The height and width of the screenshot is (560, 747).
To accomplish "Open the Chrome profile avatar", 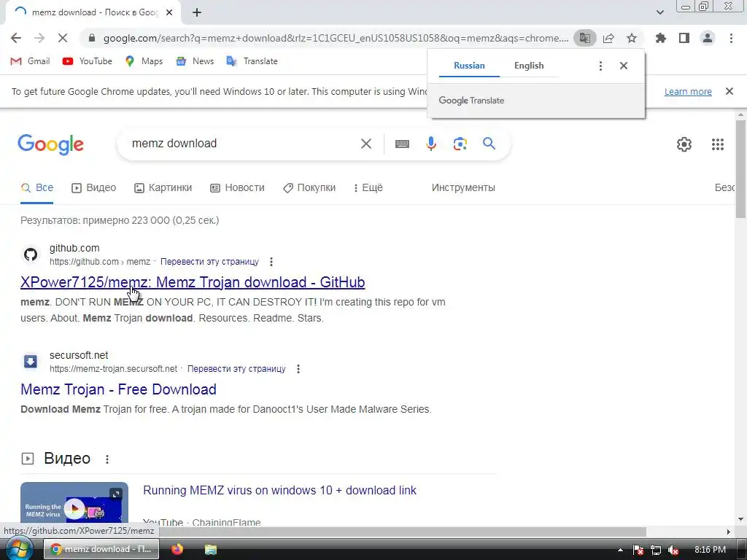I will click(708, 38).
